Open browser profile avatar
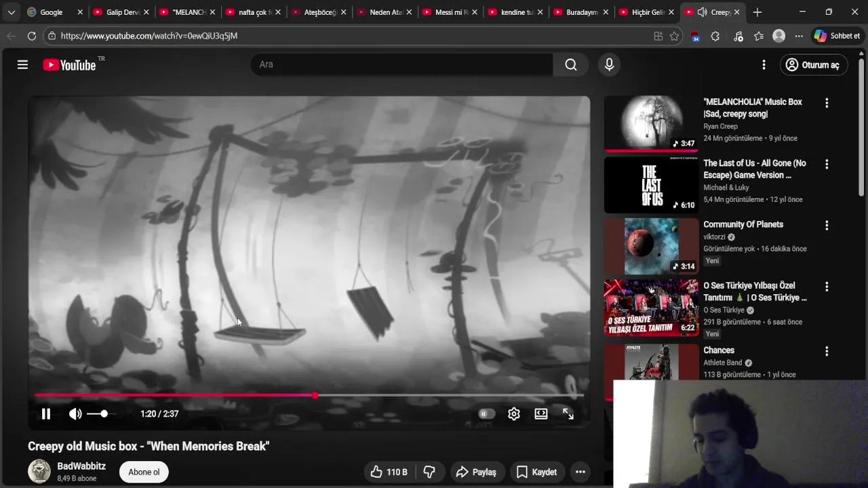This screenshot has width=868, height=488. 778,36
